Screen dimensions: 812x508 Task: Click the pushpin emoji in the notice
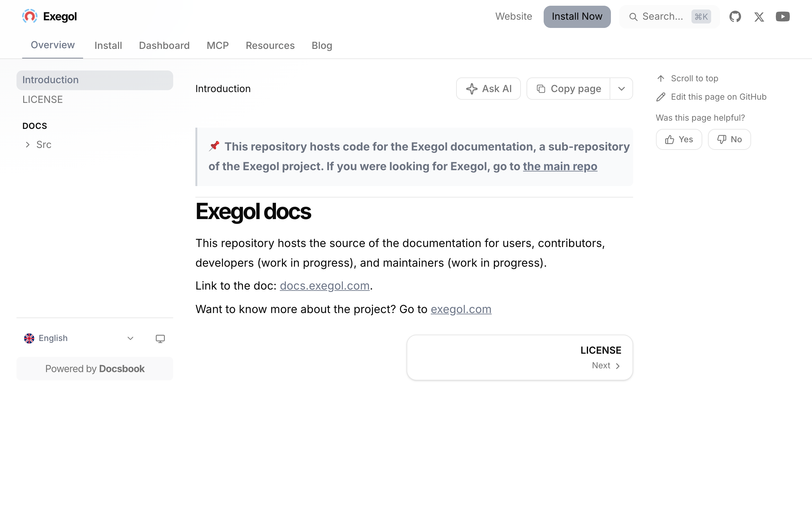coord(214,146)
